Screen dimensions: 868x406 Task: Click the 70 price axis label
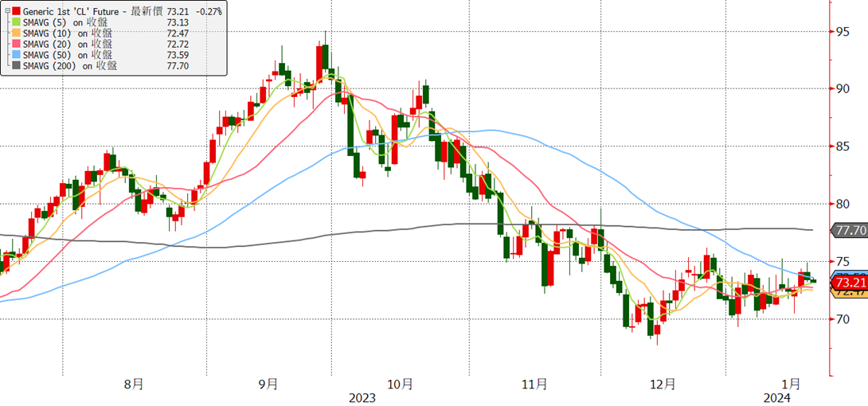click(x=843, y=319)
